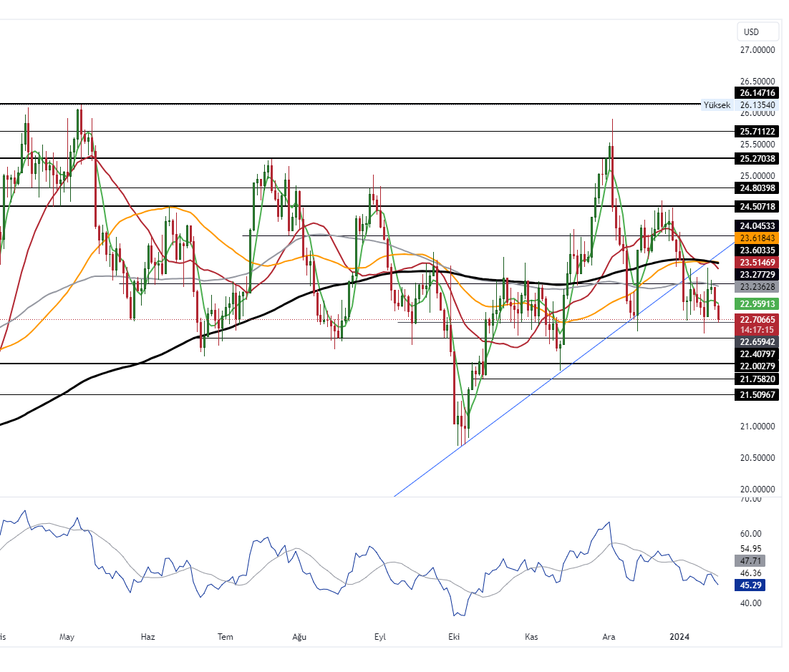The width and height of the screenshot is (789, 672).
Task: Select the green 22.95913 moving average label
Action: pos(757,304)
